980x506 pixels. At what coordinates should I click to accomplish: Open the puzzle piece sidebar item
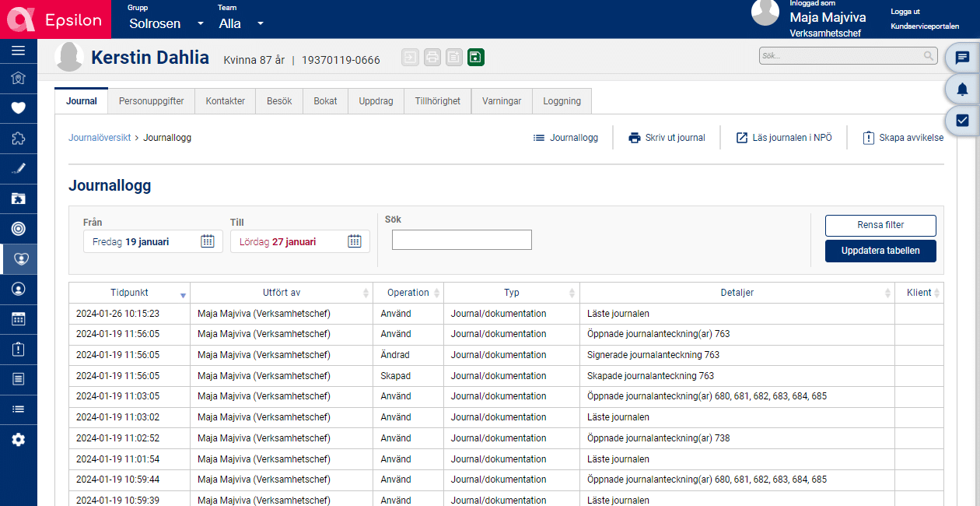coord(18,139)
